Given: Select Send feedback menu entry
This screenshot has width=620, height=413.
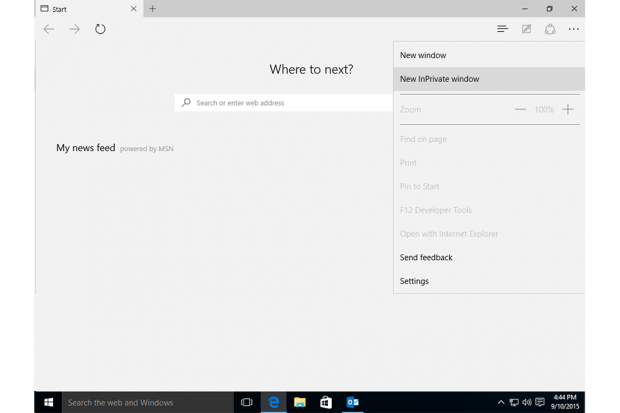Looking at the screenshot, I should (426, 257).
